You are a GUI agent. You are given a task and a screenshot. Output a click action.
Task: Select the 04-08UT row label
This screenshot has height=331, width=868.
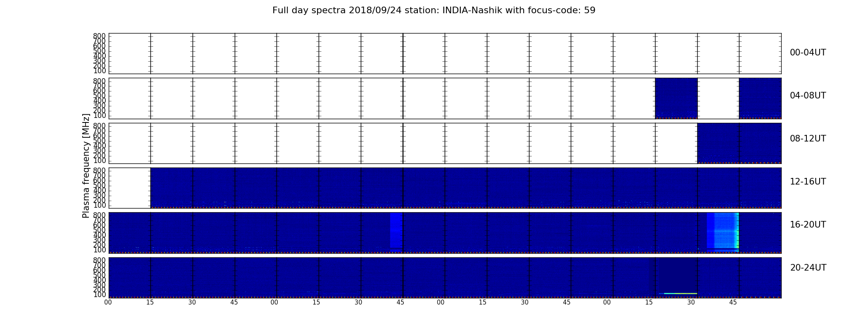click(808, 96)
